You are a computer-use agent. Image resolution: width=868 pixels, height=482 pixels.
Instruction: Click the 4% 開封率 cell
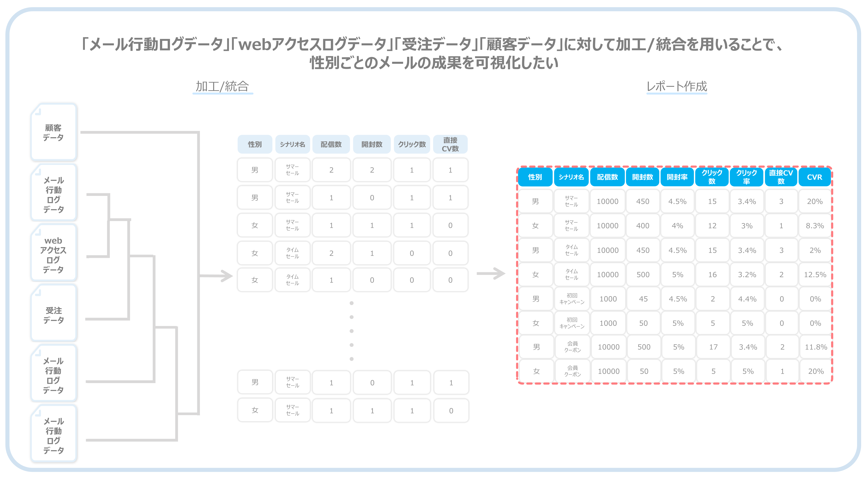point(677,226)
